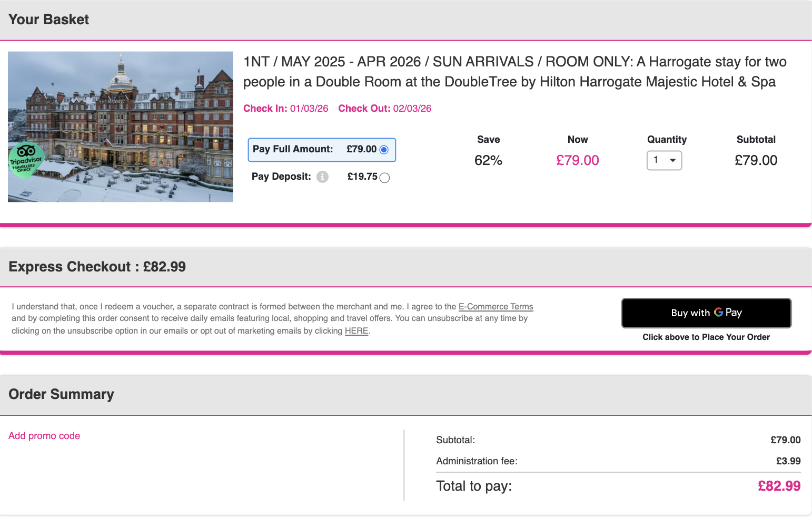Image resolution: width=812 pixels, height=526 pixels.
Task: Click the Save 62% figure
Action: coord(488,160)
